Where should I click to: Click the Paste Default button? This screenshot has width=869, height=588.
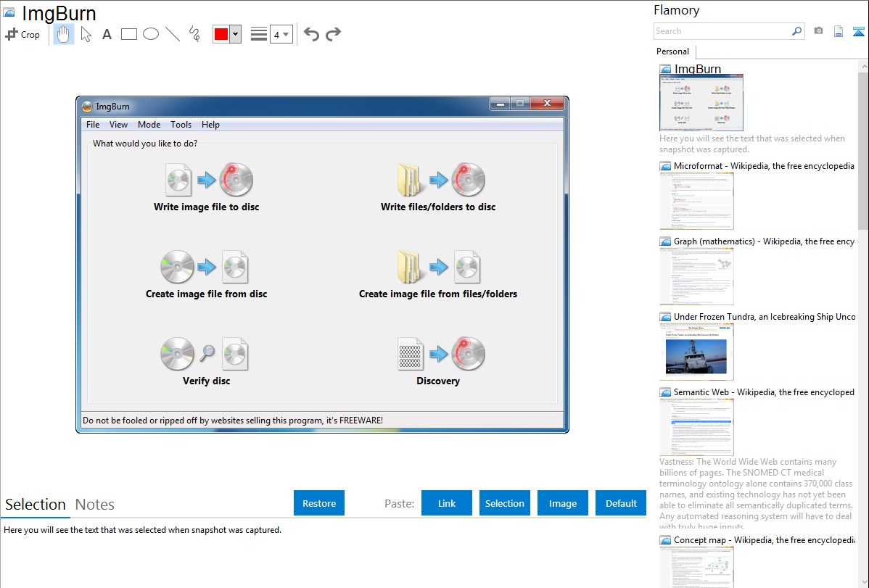tap(621, 503)
